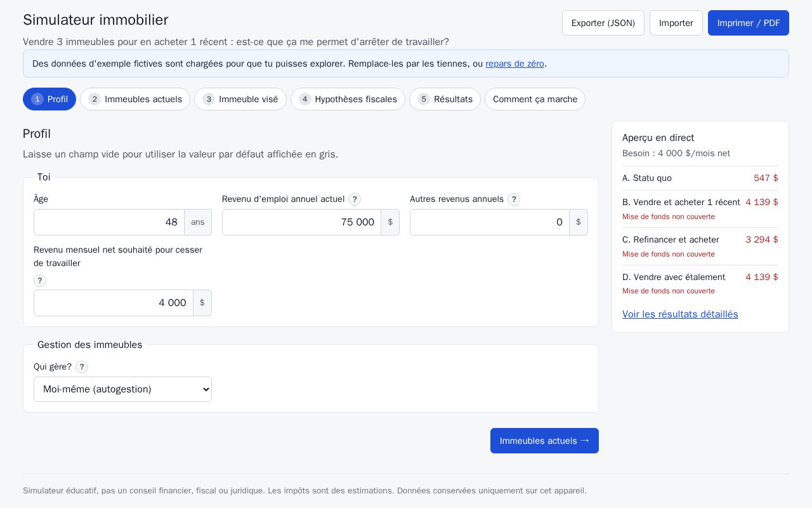The height and width of the screenshot is (508, 812).
Task: Open the Qui gère dropdown
Action: pyautogui.click(x=122, y=389)
